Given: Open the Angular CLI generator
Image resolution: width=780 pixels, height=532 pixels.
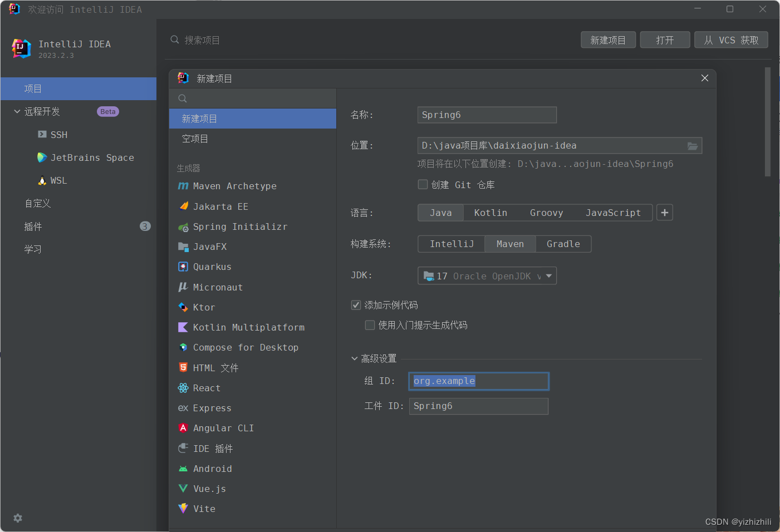Looking at the screenshot, I should (x=223, y=428).
